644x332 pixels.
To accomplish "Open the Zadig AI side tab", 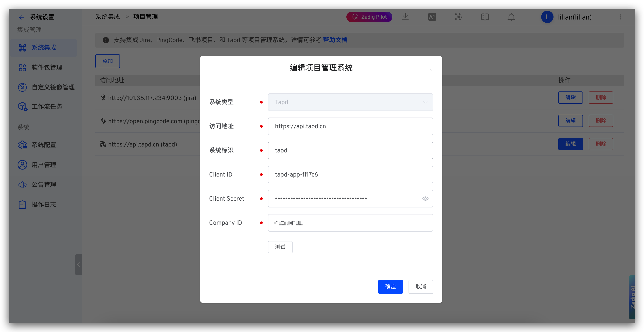I will tap(632, 297).
